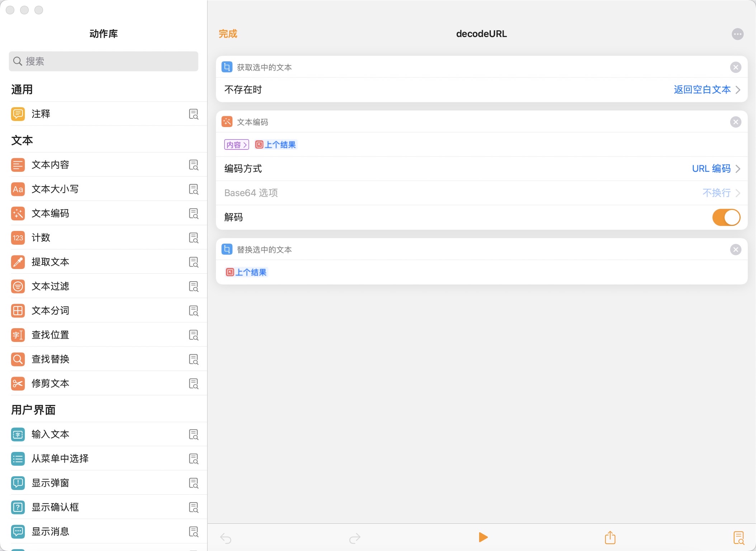Open documentation for 输入文本

click(x=194, y=434)
